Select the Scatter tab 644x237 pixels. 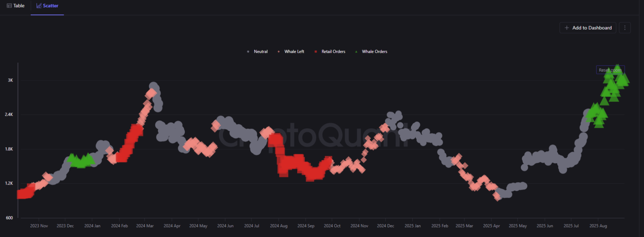(x=47, y=6)
